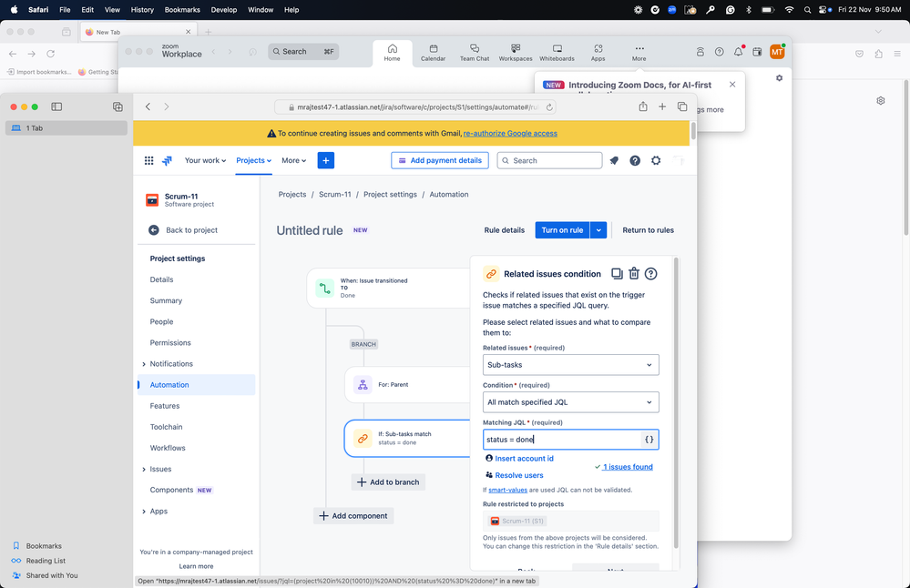Expand Apps in project settings

tap(143, 512)
